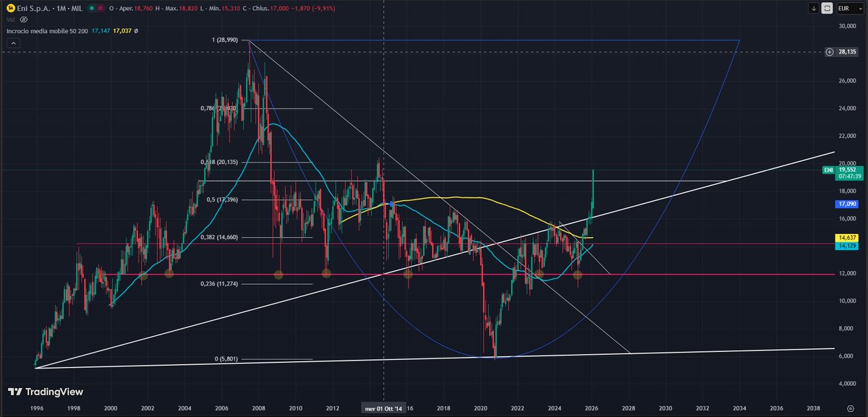This screenshot has width=868, height=417.
Task: Click the Eni S.p.A. symbol title
Action: 50,9
